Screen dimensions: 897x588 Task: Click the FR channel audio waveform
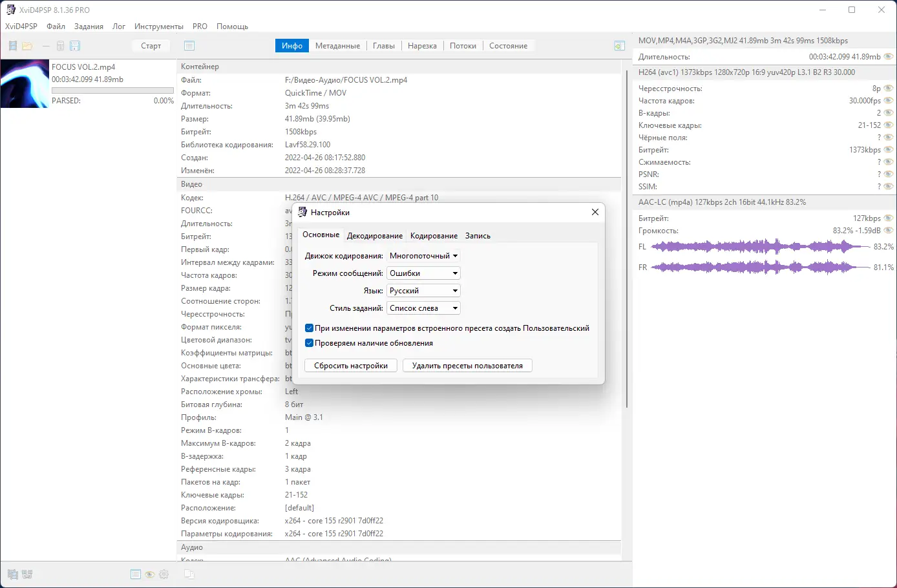click(x=761, y=268)
